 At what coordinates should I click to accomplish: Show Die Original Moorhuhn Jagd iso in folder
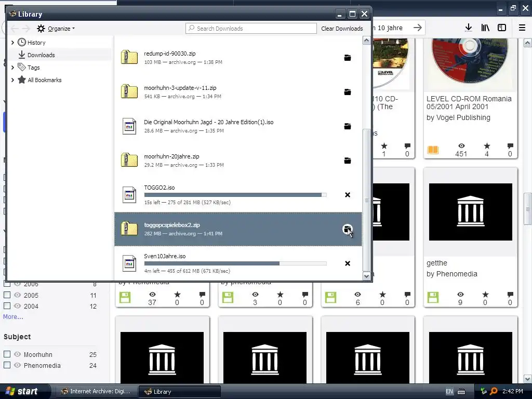[x=348, y=126]
